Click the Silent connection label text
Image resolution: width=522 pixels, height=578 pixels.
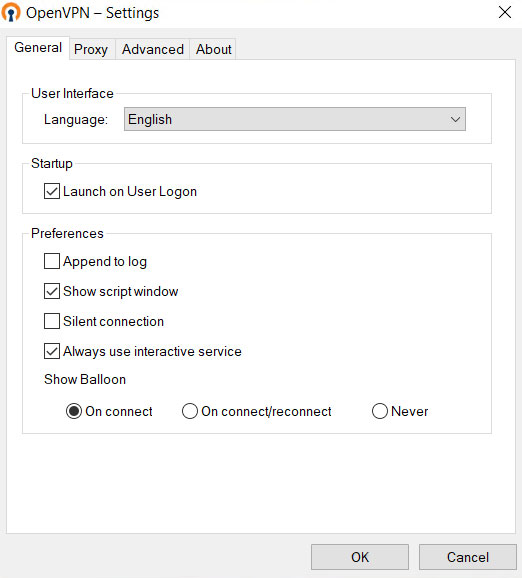pos(113,321)
